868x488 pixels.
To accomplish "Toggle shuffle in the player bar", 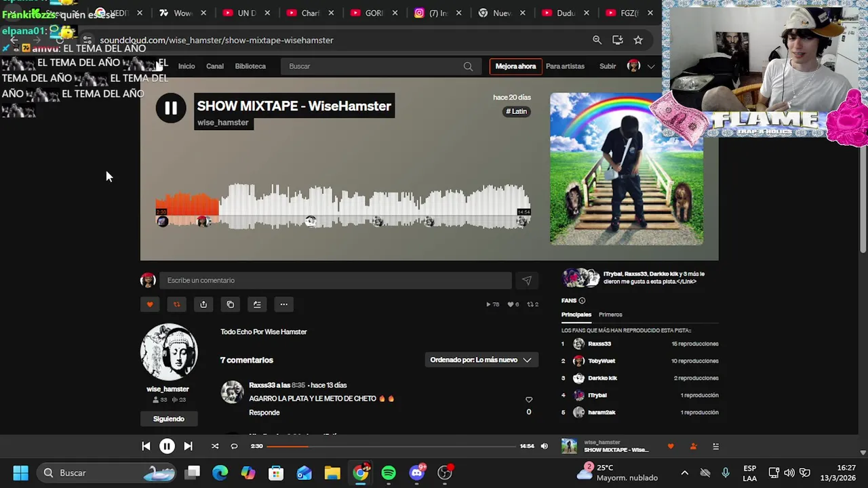I will coord(215,446).
